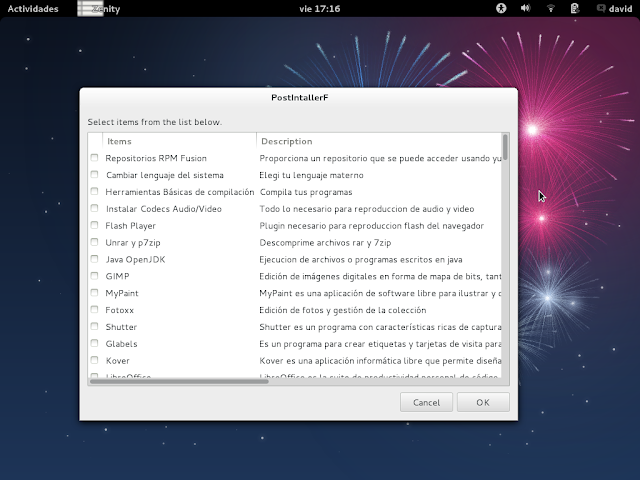Click description 'Compila tus programas'
This screenshot has height=480, width=640.
[x=306, y=192]
